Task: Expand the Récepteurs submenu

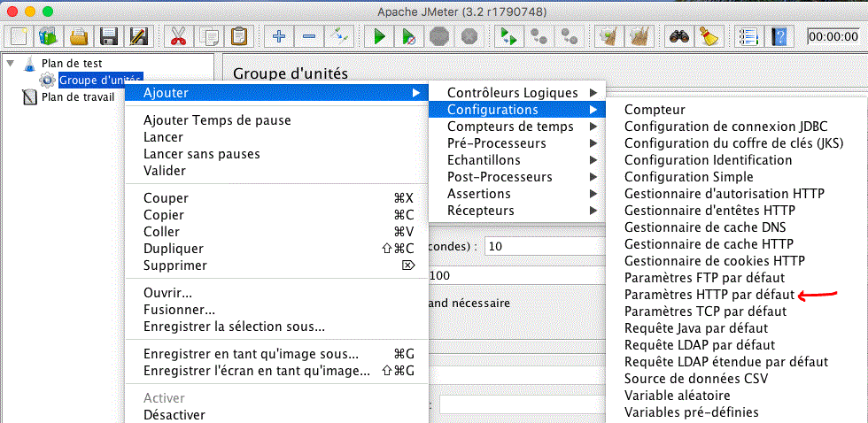Action: 517,211
